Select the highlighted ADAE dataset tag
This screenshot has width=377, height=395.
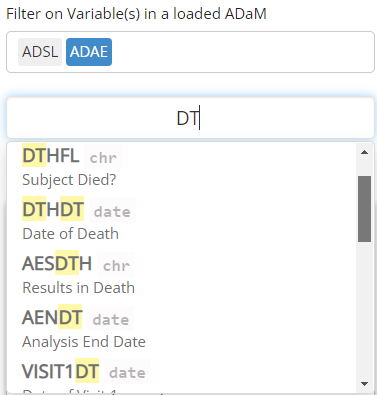coord(89,52)
